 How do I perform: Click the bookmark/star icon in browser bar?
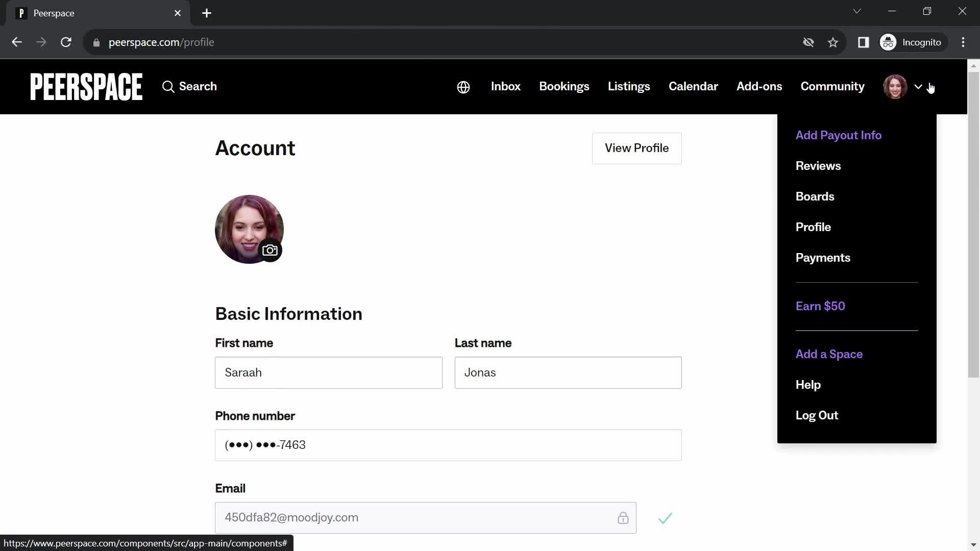[834, 42]
